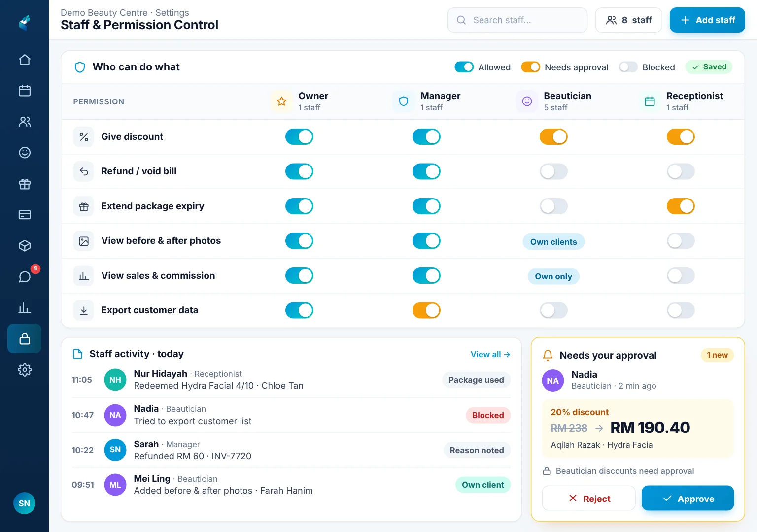Screen dimensions: 757x532
Task: Click the Reason noted tag for Sarah
Action: pyautogui.click(x=477, y=450)
